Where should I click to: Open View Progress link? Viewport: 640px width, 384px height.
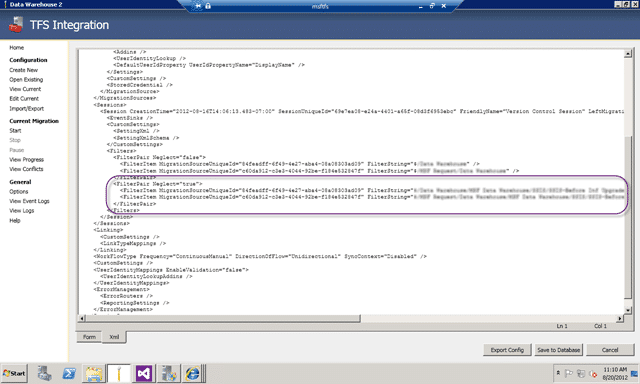coord(27,160)
